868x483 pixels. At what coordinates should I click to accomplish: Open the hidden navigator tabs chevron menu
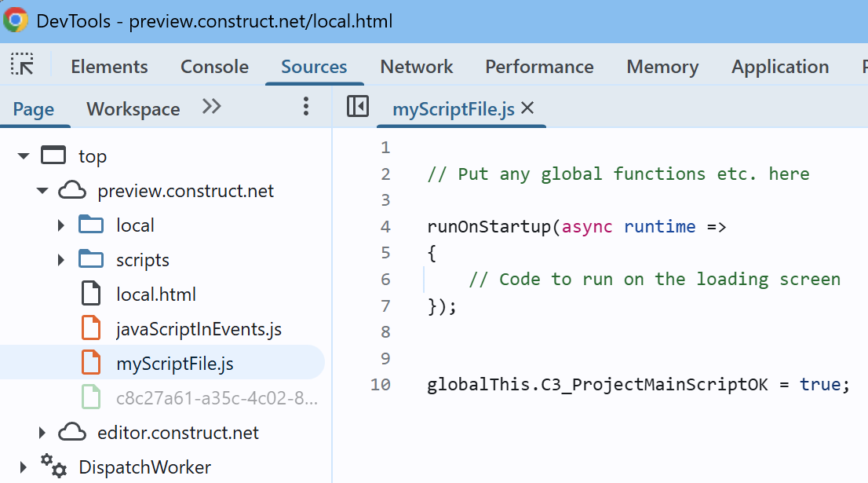pos(210,108)
